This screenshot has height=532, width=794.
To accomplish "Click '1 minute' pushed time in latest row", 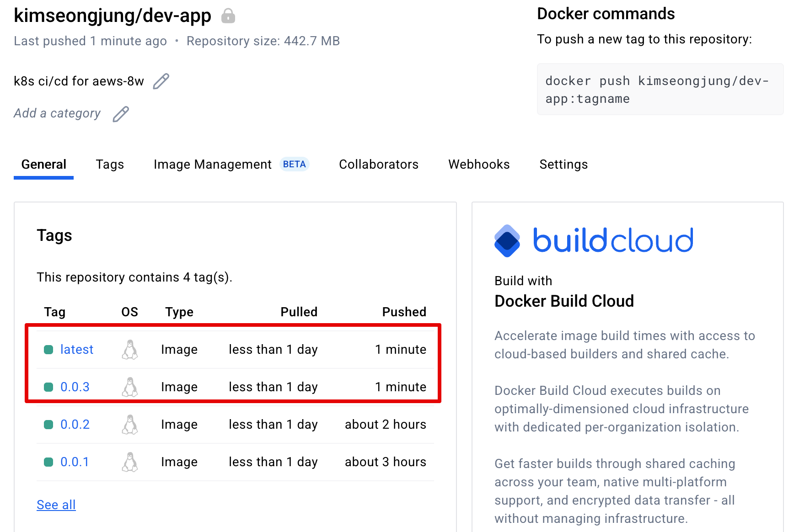I will coord(401,350).
